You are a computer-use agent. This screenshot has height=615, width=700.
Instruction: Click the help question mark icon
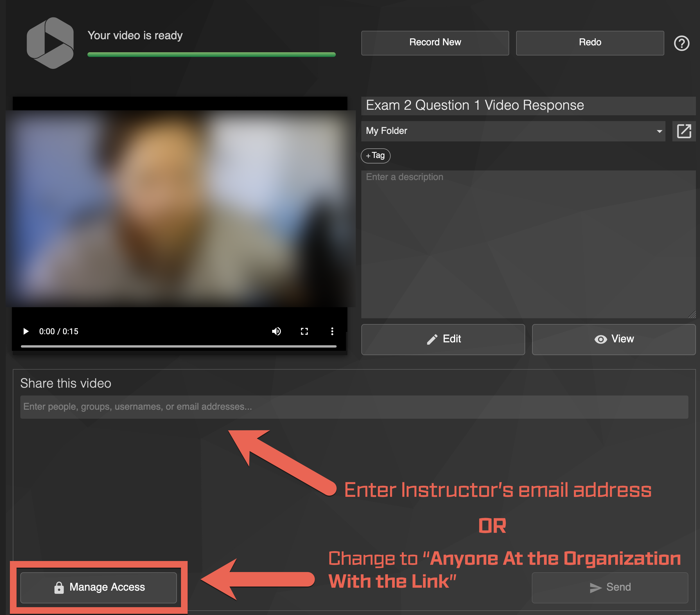[x=681, y=44]
